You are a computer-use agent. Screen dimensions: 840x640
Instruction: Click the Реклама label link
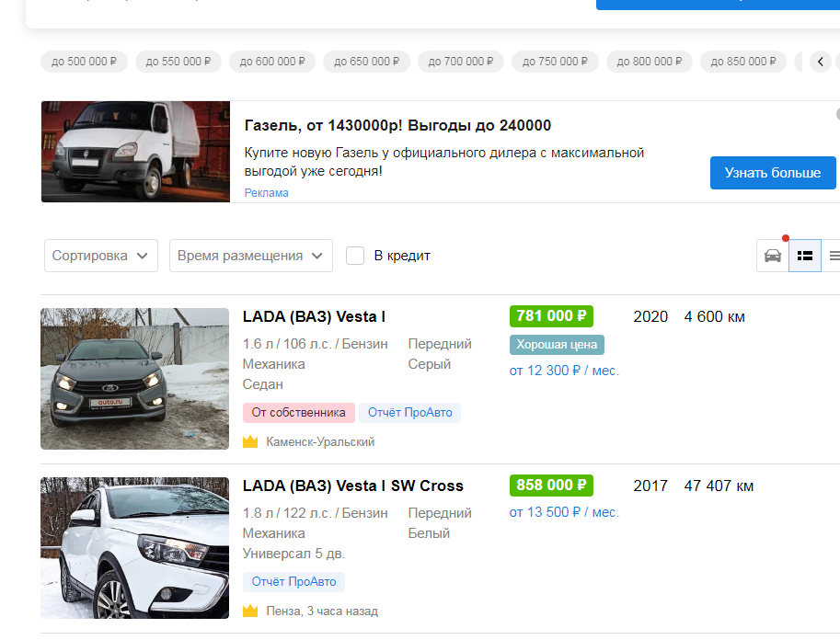point(266,193)
